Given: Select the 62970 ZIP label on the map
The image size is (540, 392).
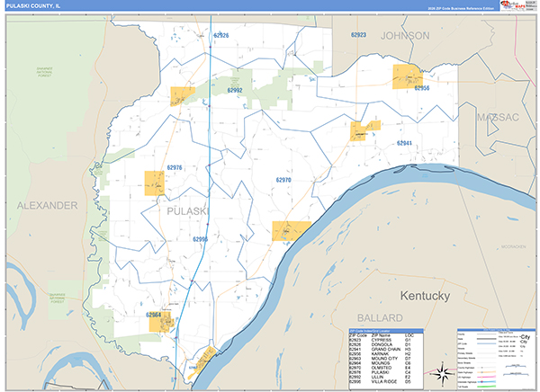Looking at the screenshot, I should 283,180.
